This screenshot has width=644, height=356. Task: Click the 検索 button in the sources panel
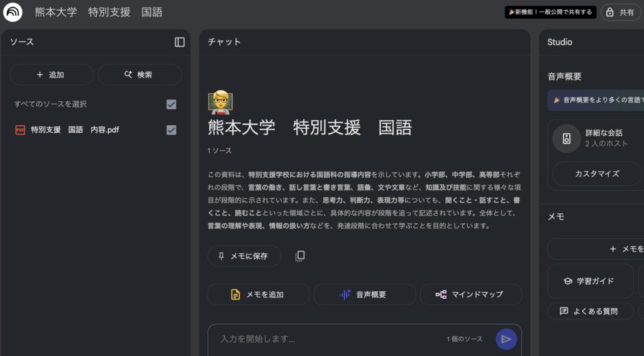pyautogui.click(x=140, y=75)
